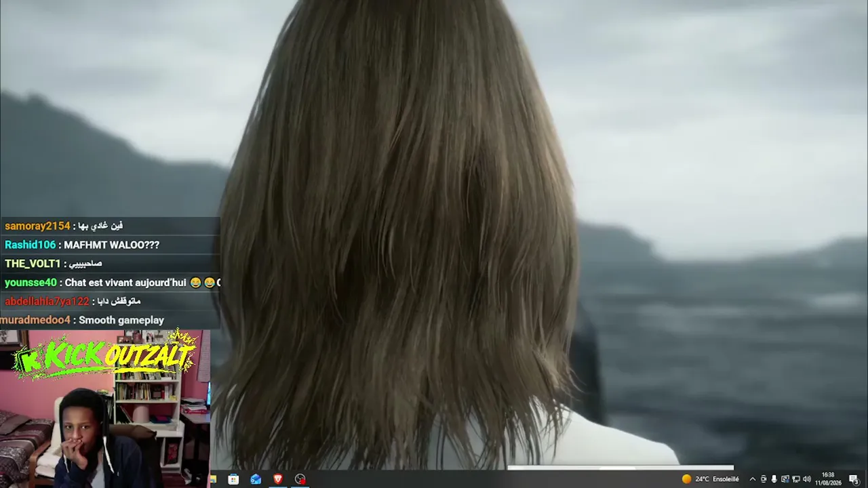
Task: Open the volume speaker tray icon
Action: tap(807, 479)
